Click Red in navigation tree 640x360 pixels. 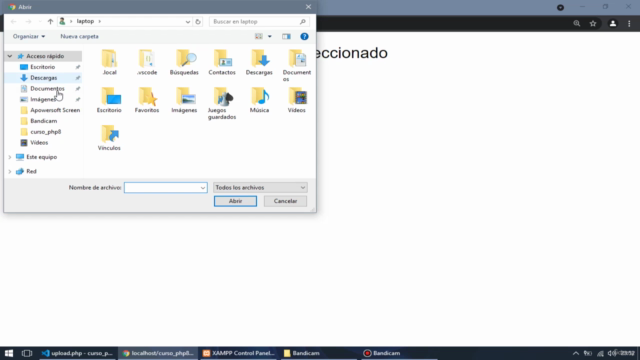click(x=31, y=171)
